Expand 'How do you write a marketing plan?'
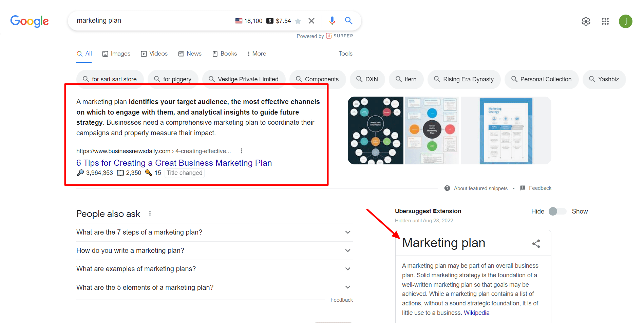Image resolution: width=644 pixels, height=323 pixels. [x=214, y=250]
